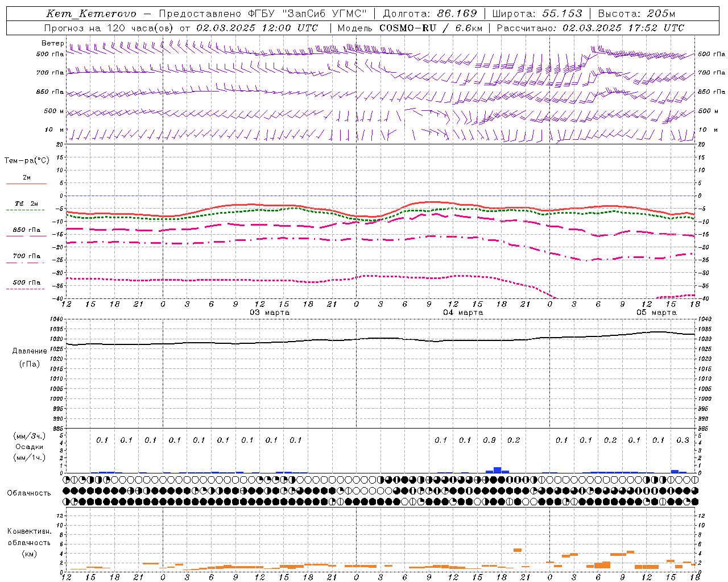Click the 'Ветер' wind panel label
This screenshot has height=582, width=728.
[x=53, y=43]
